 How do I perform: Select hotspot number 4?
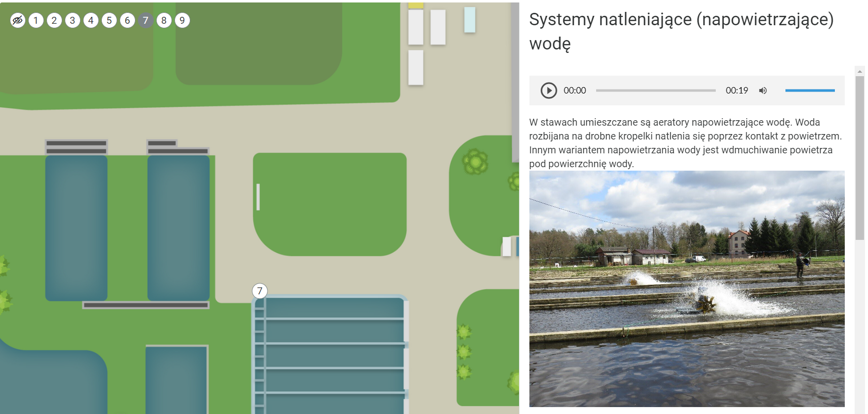click(91, 20)
